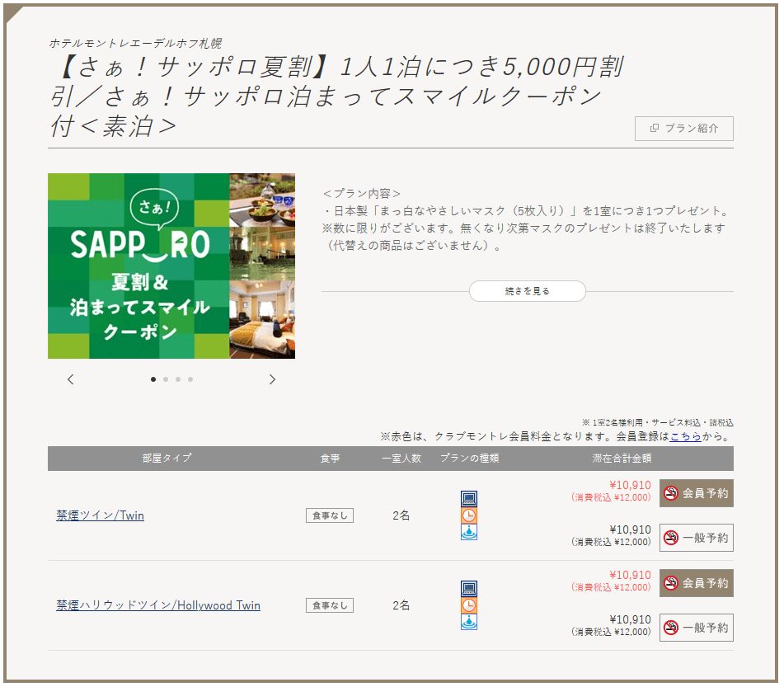This screenshot has width=784, height=687.
Task: Show previous slide with left chevron
Action: pyautogui.click(x=71, y=379)
